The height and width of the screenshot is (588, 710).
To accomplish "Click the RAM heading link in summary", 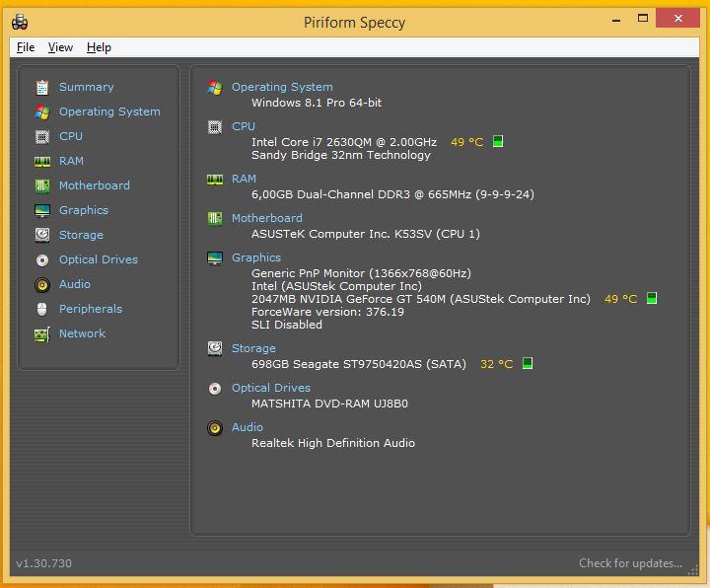I will point(244,179).
